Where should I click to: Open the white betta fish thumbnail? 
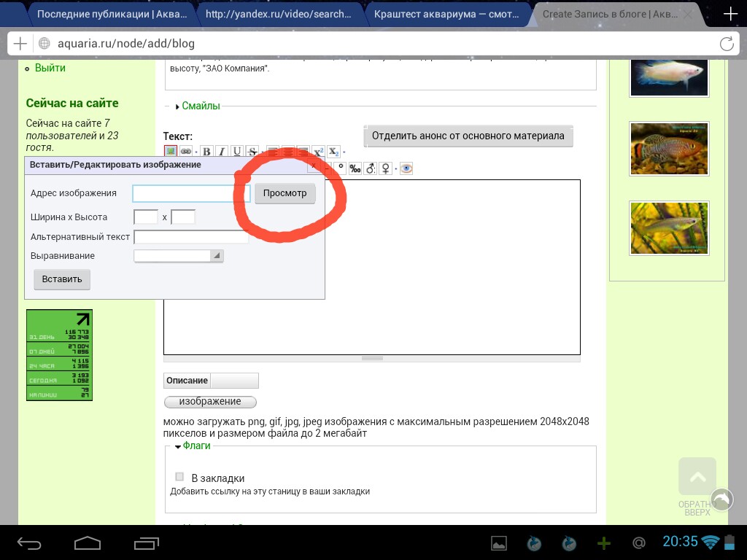click(x=669, y=77)
